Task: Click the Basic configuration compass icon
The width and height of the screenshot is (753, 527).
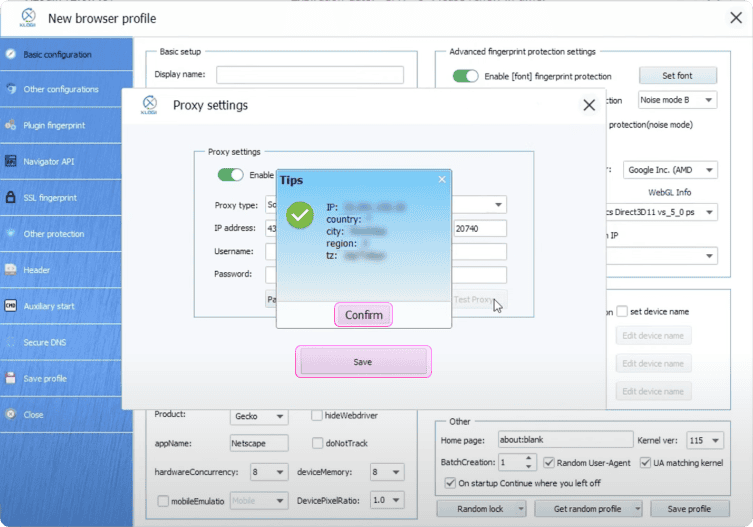Action: [x=11, y=54]
